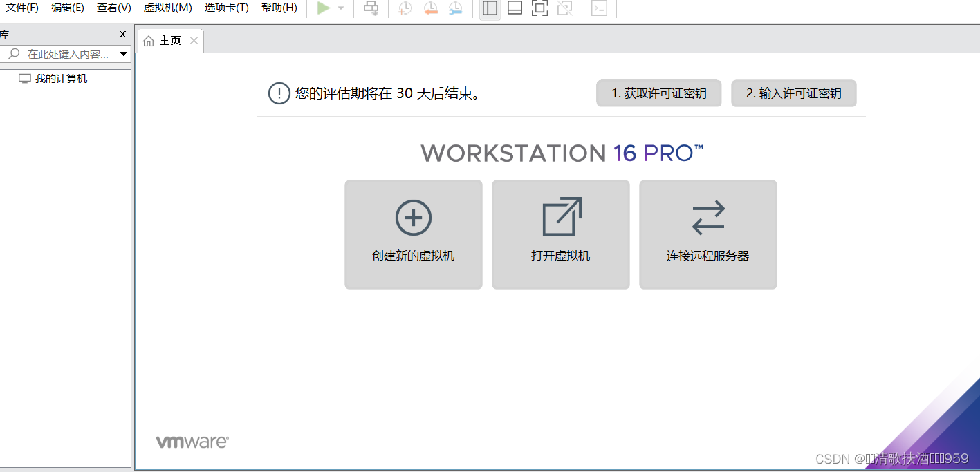Screen dimensions: 980x472
Task: Click the console view toolbar icon
Action: [x=599, y=8]
